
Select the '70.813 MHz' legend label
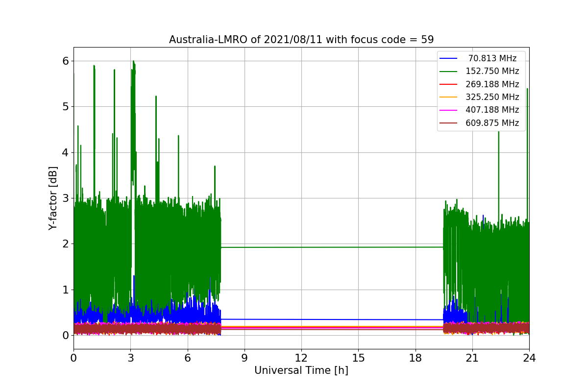coord(492,58)
